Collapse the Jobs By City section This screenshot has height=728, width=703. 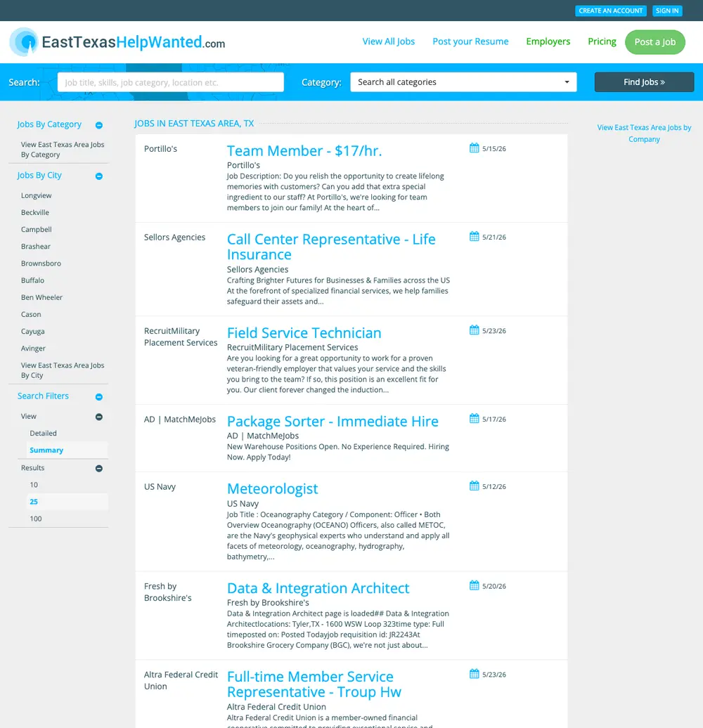[x=99, y=176]
